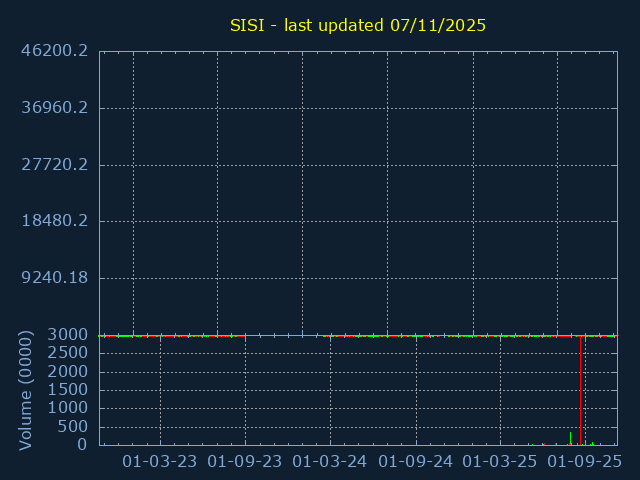Screen dimensions: 640x480
Task: Select the 500 volume axis label
Action: [x=72, y=427]
